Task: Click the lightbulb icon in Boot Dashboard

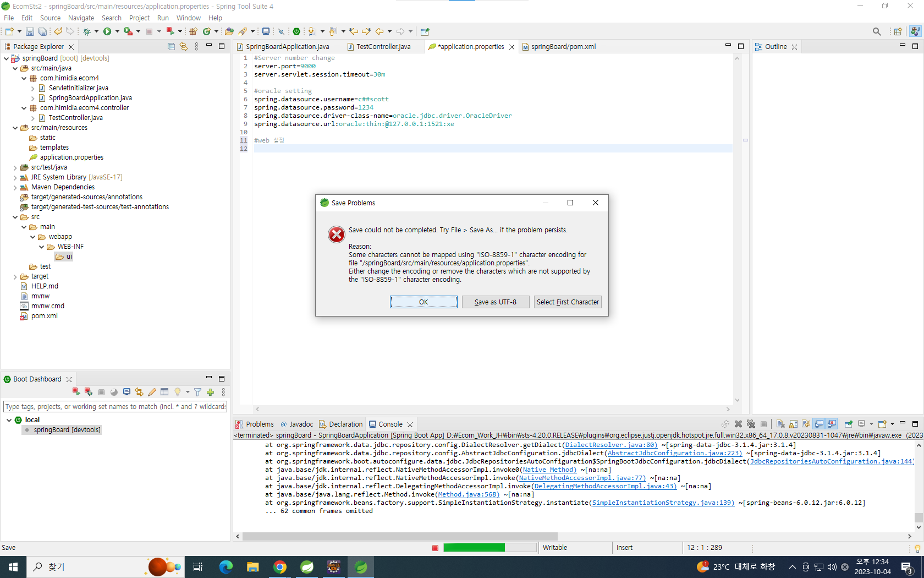Action: coord(177,392)
